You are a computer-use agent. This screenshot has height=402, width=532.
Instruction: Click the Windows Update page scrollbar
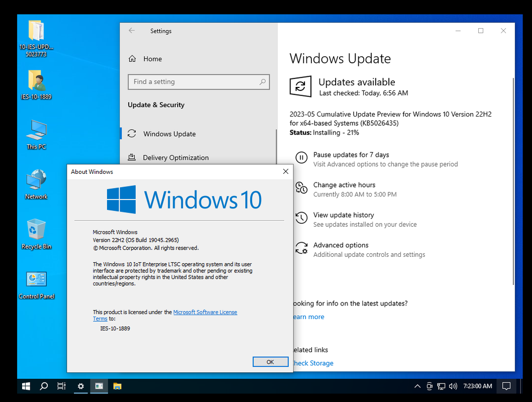point(513,181)
